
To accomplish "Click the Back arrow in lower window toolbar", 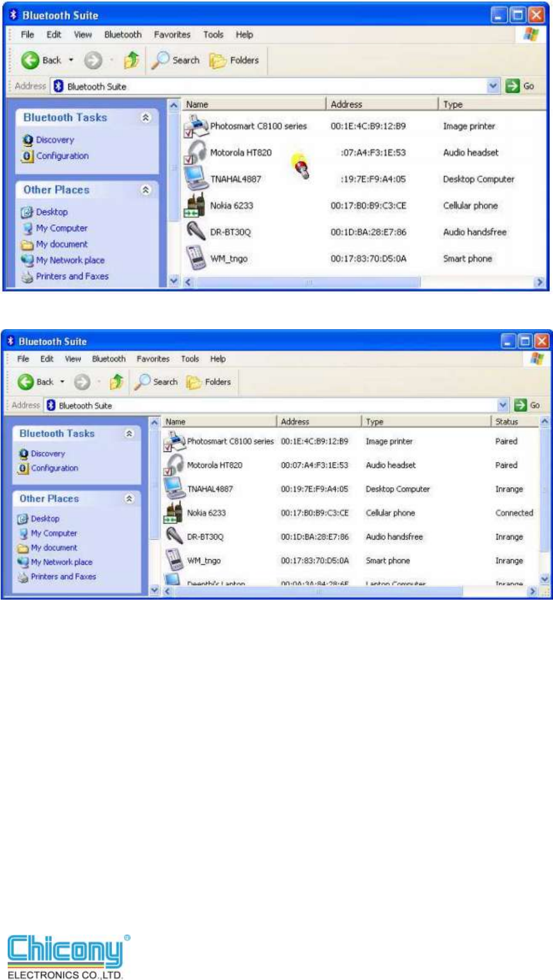I will coord(26,382).
